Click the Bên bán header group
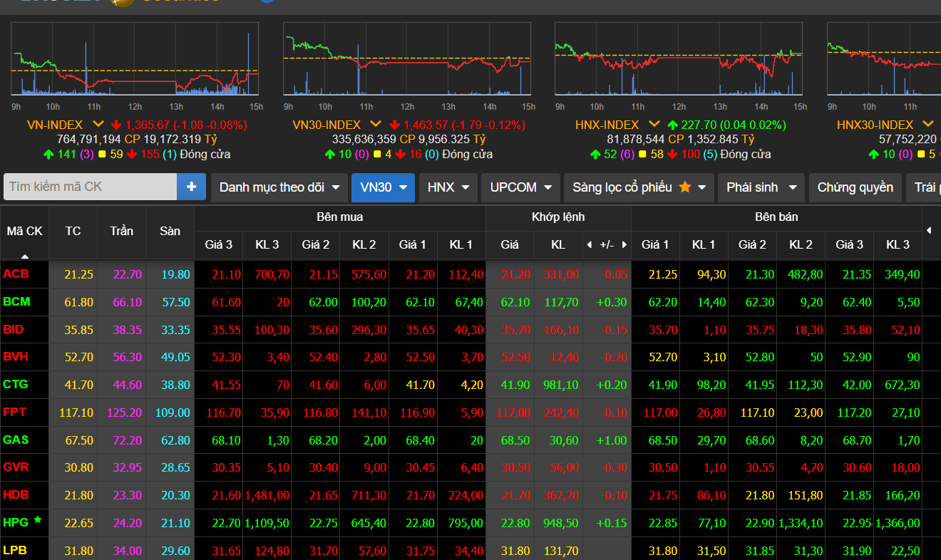Image resolution: width=941 pixels, height=560 pixels. 776,217
